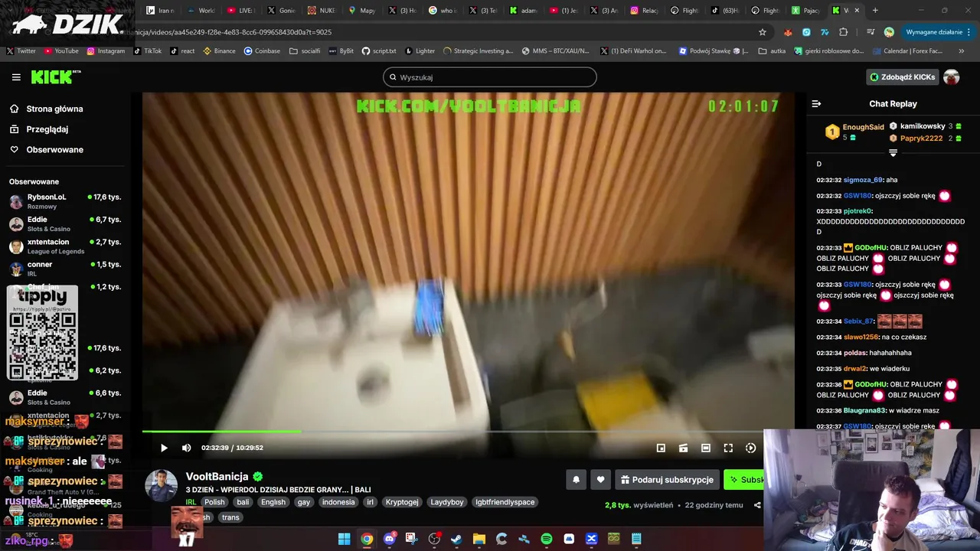The height and width of the screenshot is (551, 980).
Task: Select the bali tag
Action: click(x=243, y=502)
